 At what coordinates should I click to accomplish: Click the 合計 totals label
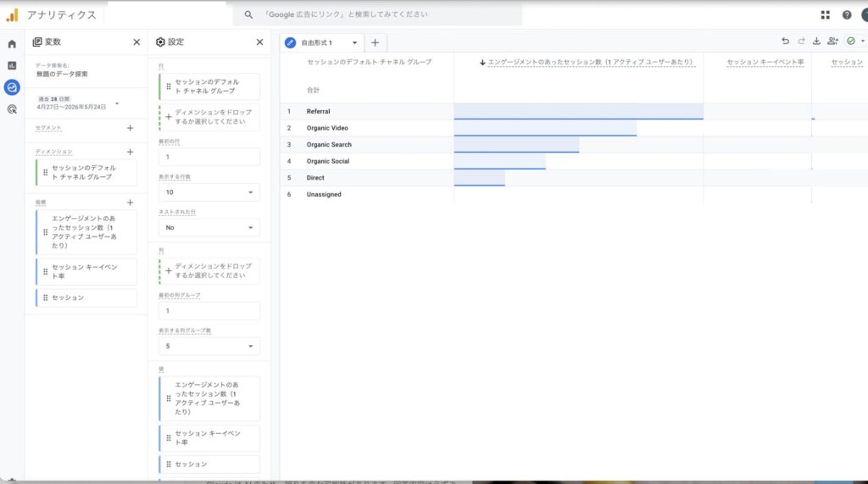314,90
